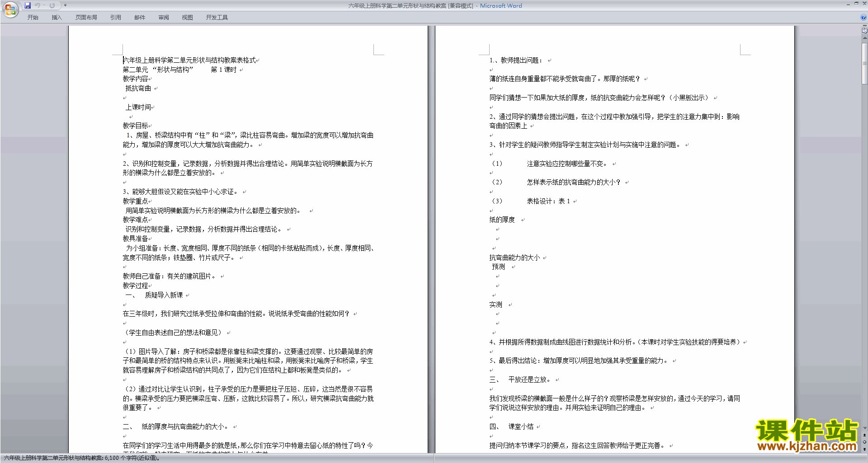The image size is (868, 463).
Task: Open the 开始 ribbon tab
Action: click(33, 17)
